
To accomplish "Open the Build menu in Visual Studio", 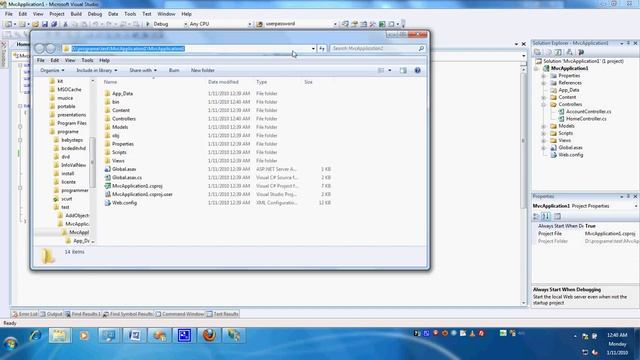I will (x=76, y=14).
